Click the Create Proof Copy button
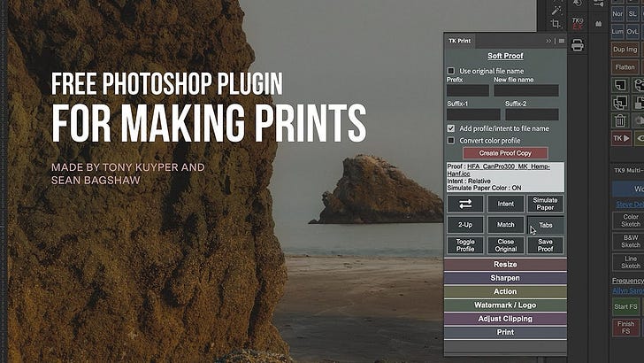Screen dimensions: 644x363 tap(505, 153)
